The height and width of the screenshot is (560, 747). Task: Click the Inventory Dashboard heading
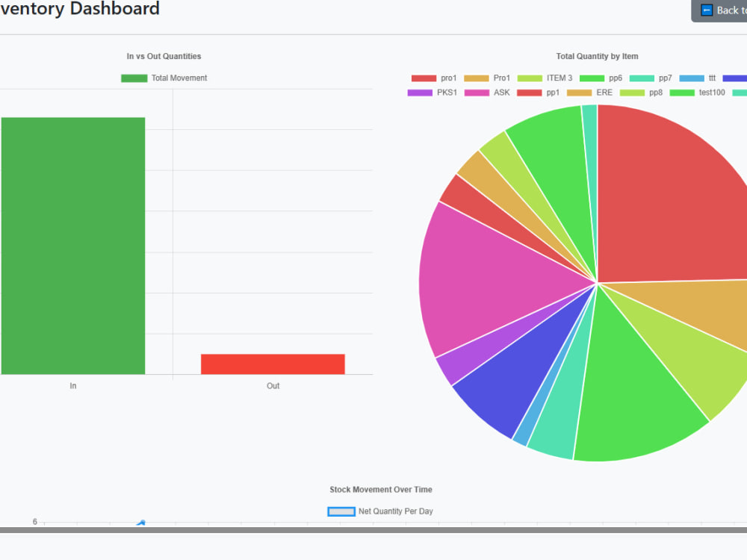pyautogui.click(x=80, y=8)
